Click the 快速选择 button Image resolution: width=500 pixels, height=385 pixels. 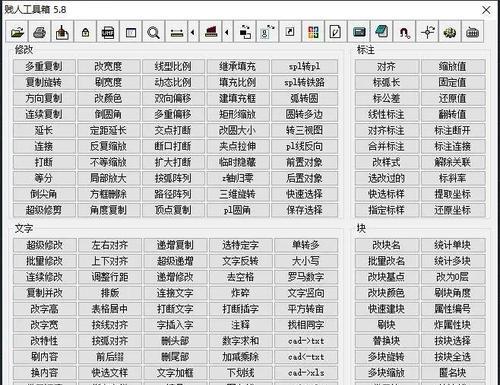304,194
